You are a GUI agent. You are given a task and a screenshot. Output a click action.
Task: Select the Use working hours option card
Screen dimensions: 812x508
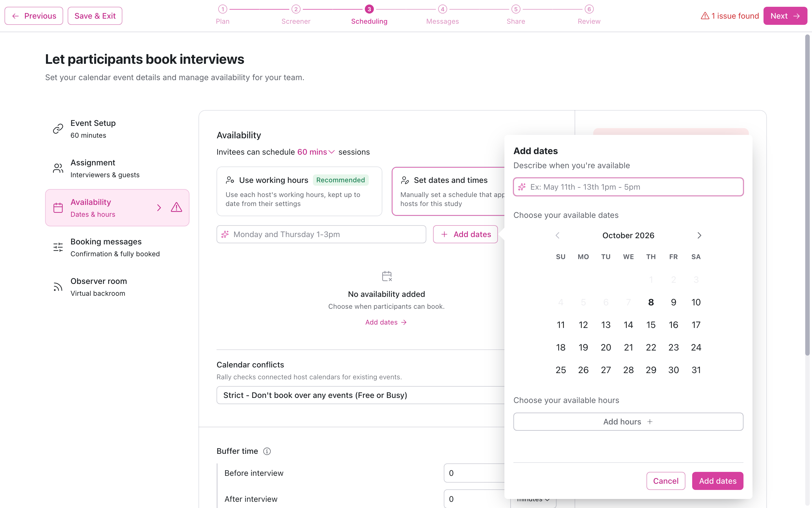point(299,191)
